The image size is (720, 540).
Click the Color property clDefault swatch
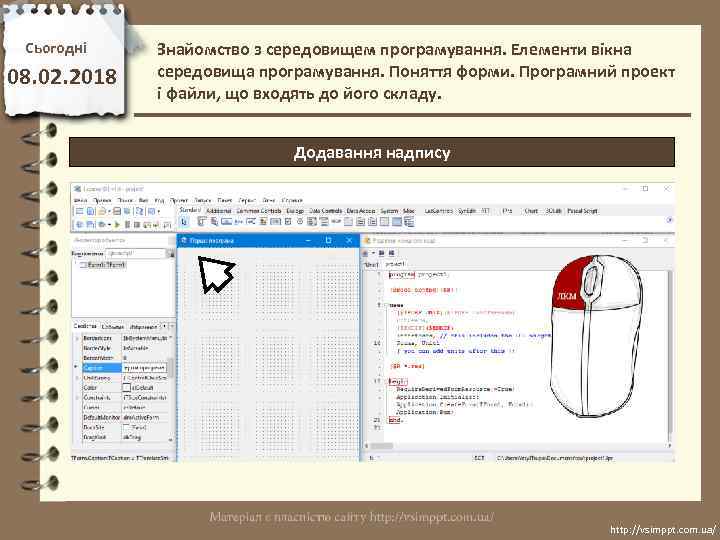point(127,388)
